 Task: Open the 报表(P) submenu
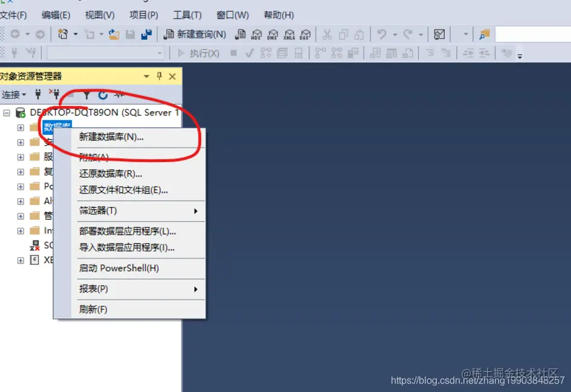pos(129,289)
